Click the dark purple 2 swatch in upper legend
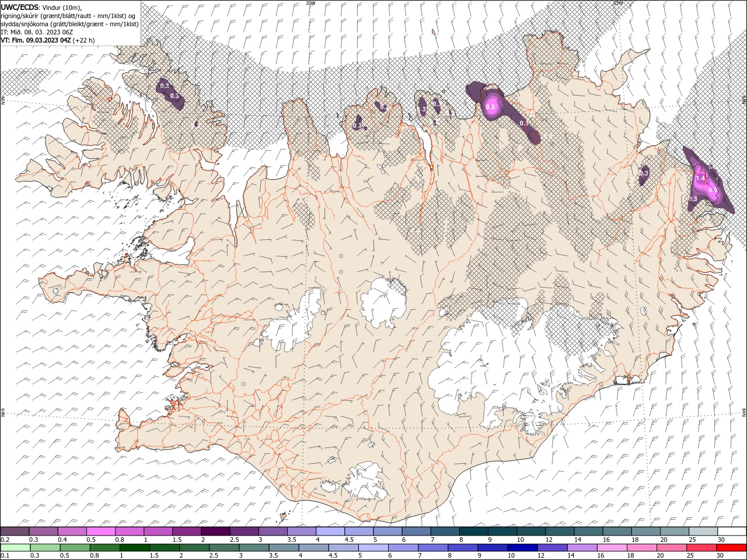This screenshot has height=560, width=747. [x=215, y=531]
